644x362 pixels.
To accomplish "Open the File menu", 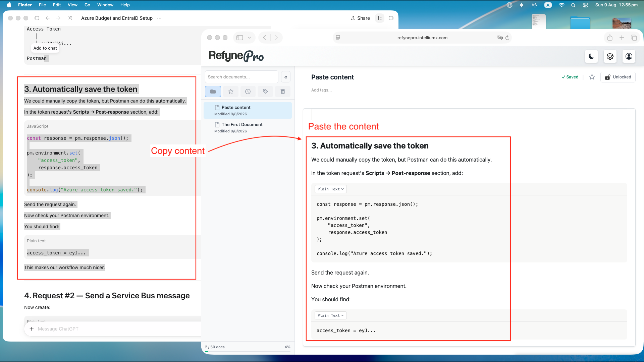I will coord(42,5).
